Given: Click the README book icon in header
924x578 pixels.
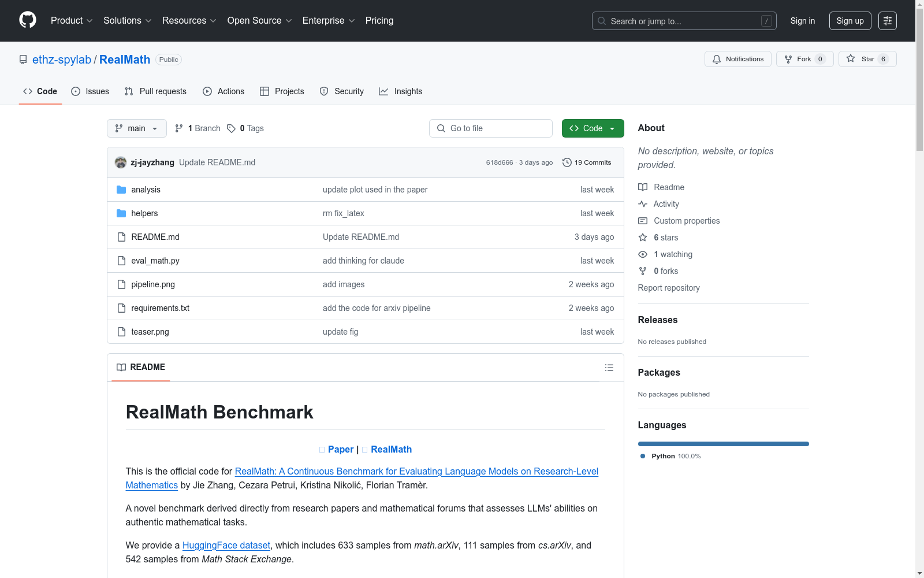Looking at the screenshot, I should click(121, 367).
